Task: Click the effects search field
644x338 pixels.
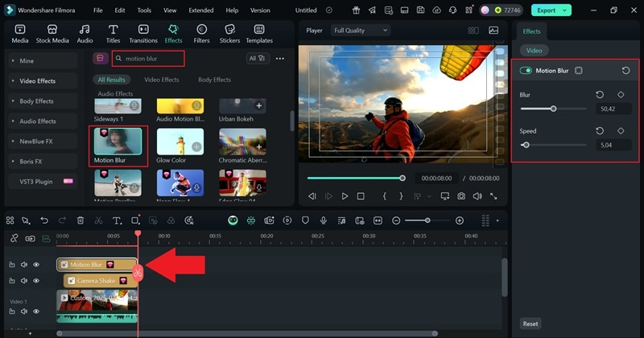Action: click(x=148, y=58)
